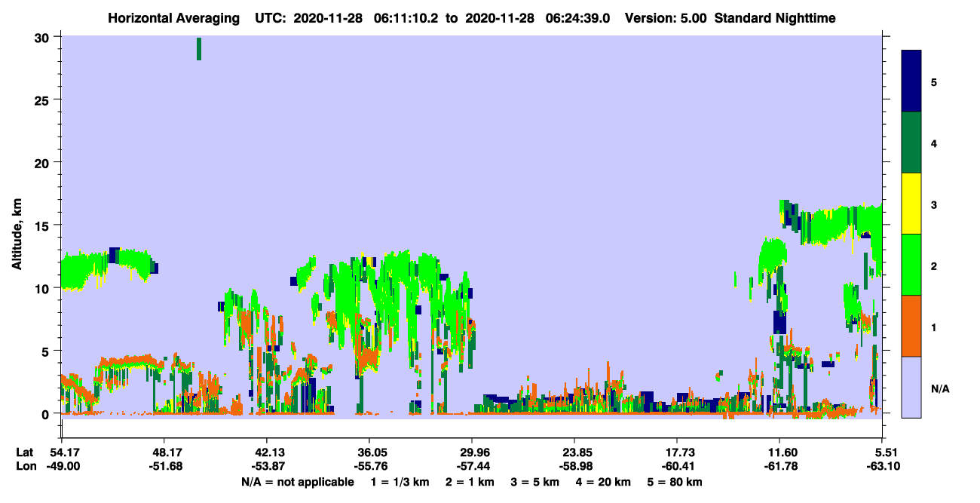Click the y-axis tick label 25
Viewport: 980px width, 503px height.
coord(44,100)
